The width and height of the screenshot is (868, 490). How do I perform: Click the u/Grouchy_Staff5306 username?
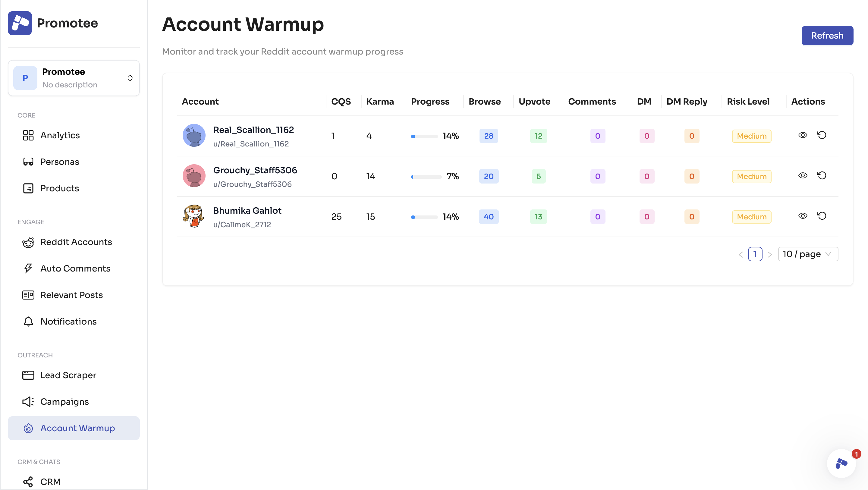point(252,184)
